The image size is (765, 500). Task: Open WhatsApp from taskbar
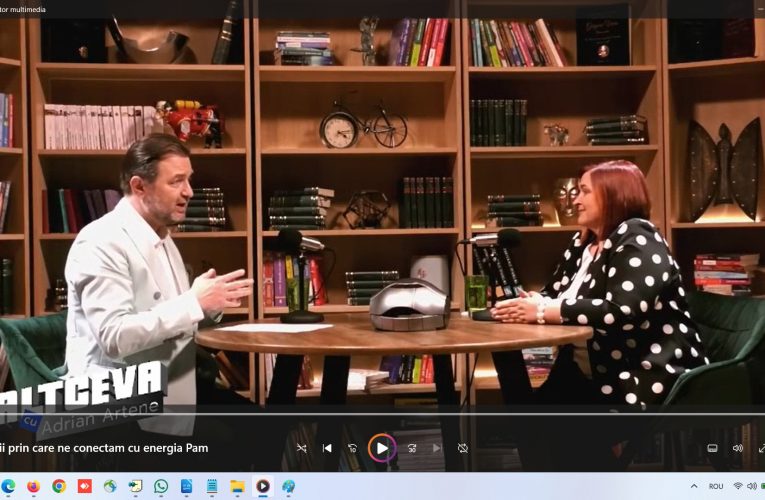[x=161, y=486]
